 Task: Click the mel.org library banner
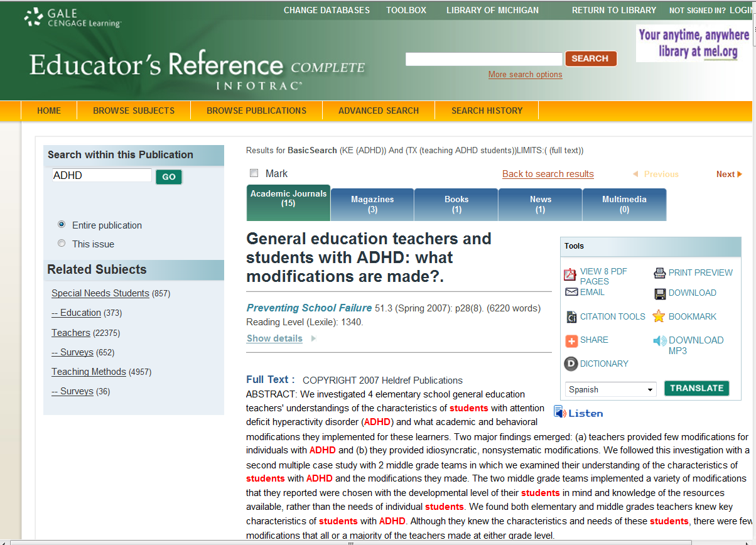pos(694,43)
